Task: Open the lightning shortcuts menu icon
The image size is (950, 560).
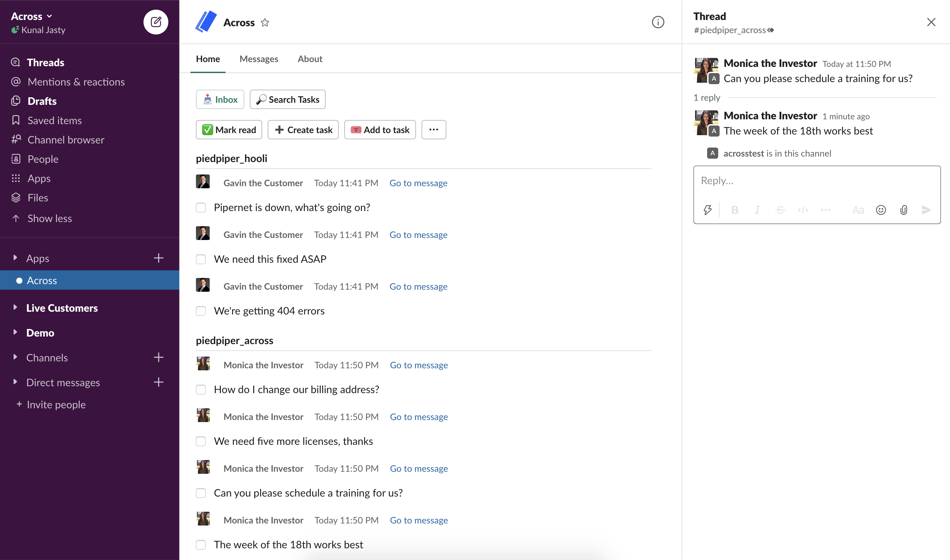Action: tap(707, 210)
